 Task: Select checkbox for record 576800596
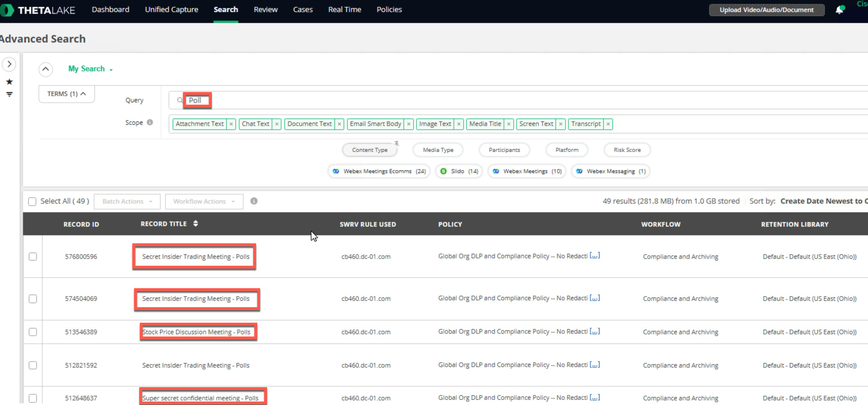(33, 257)
